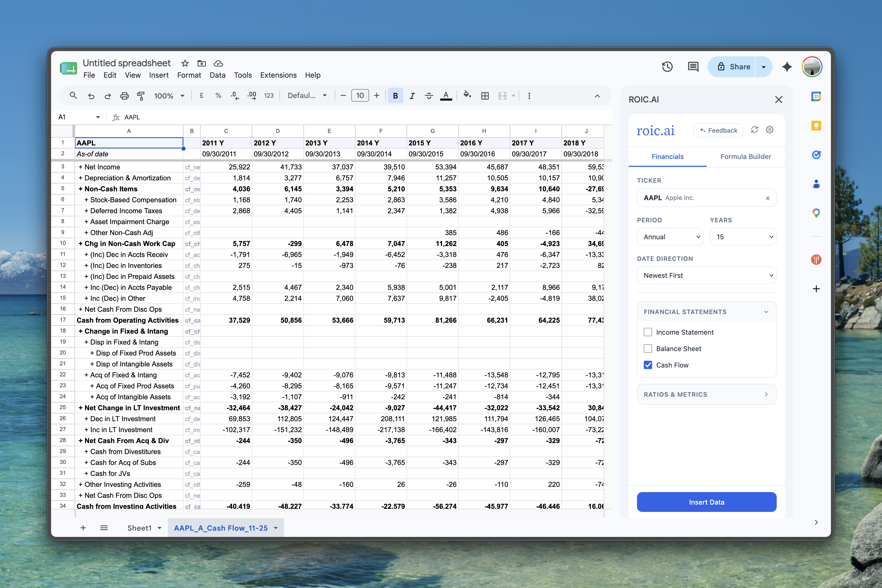Activate the paint format tool
Image resolution: width=882 pixels, height=588 pixels.
(x=141, y=96)
